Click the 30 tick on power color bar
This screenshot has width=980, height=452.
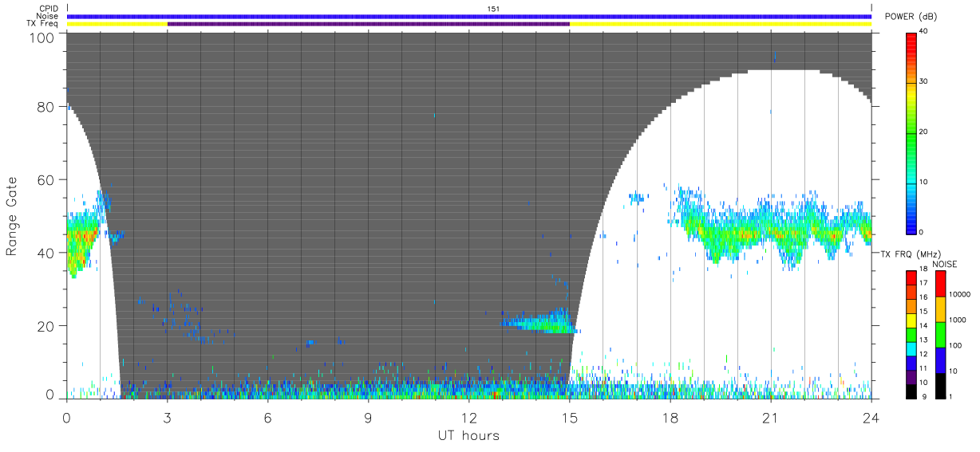(923, 82)
